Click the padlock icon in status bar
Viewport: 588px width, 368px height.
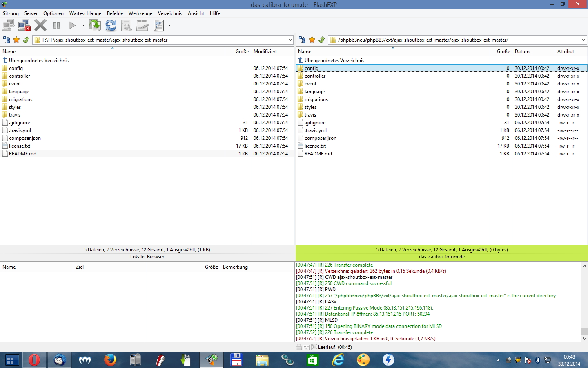coord(299,347)
